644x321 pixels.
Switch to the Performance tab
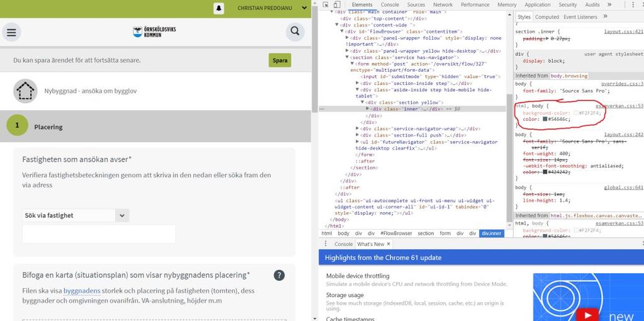pos(475,4)
